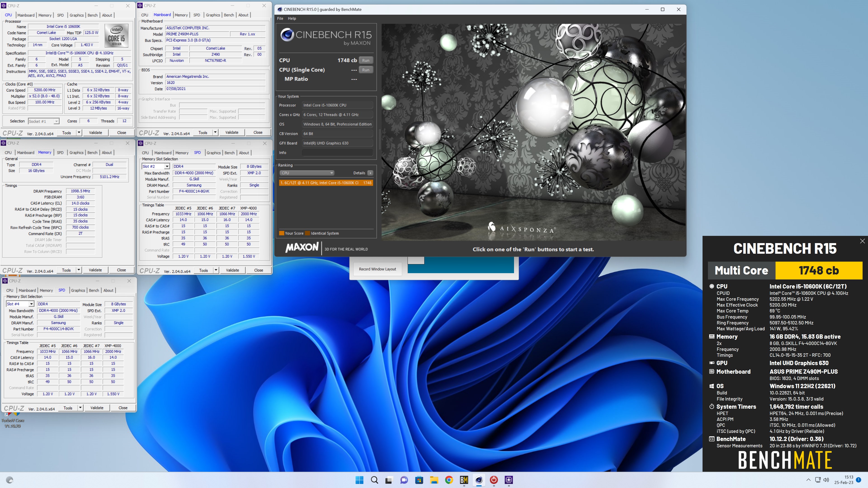This screenshot has width=868, height=488.
Task: Open the taskbar clock showing 15:13
Action: (x=844, y=480)
